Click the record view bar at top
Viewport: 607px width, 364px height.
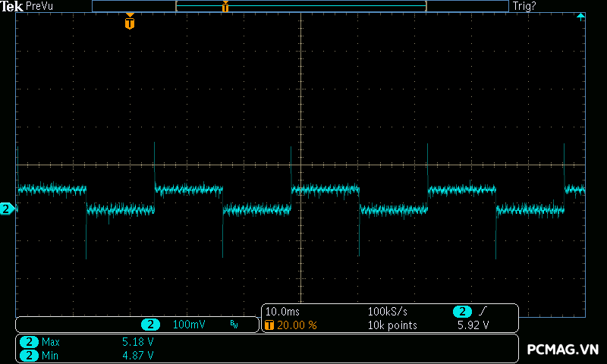click(x=300, y=6)
